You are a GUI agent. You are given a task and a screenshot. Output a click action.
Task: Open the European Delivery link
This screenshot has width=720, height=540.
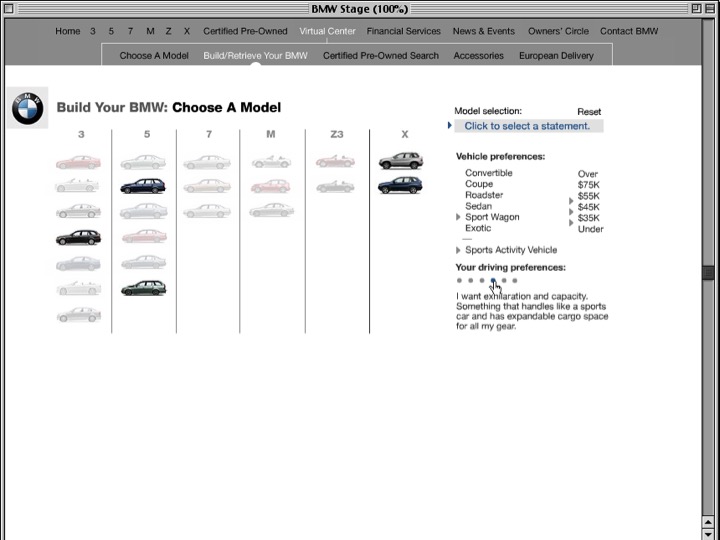point(555,56)
